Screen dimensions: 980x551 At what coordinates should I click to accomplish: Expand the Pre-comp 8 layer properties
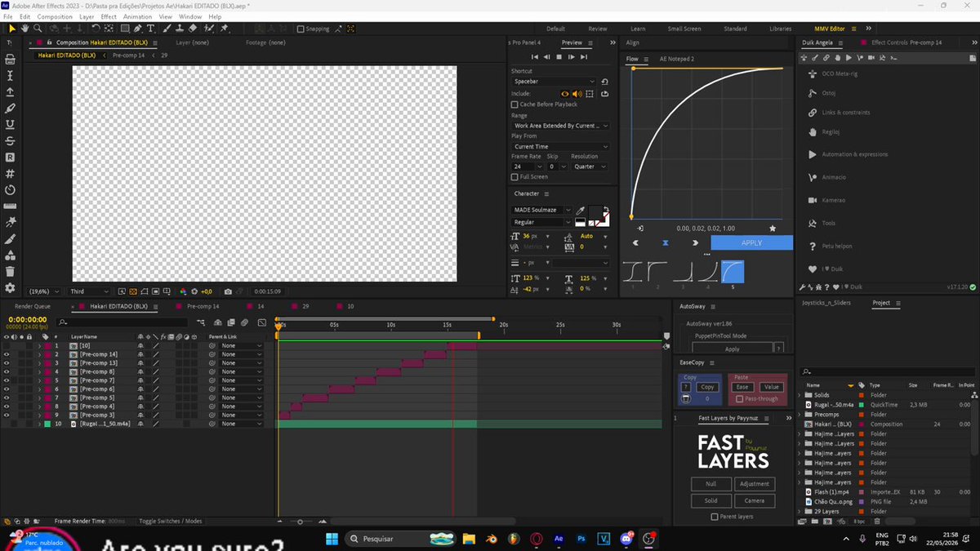39,371
